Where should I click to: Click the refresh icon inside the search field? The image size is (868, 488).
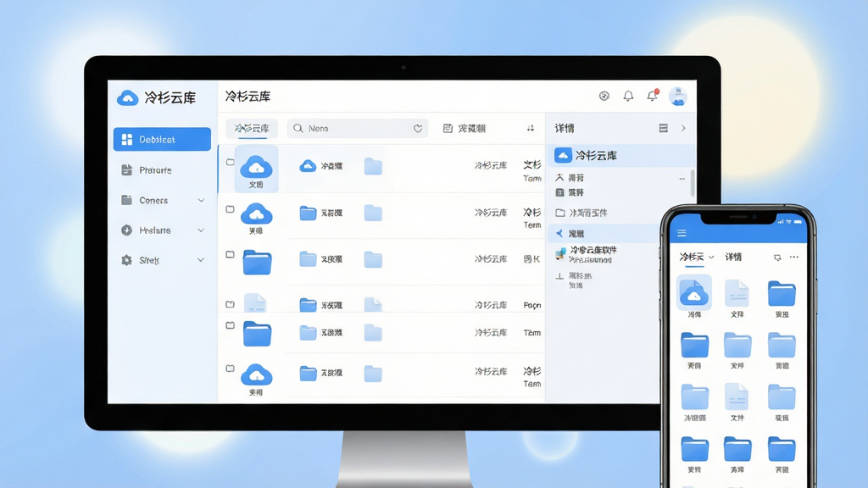coord(418,129)
